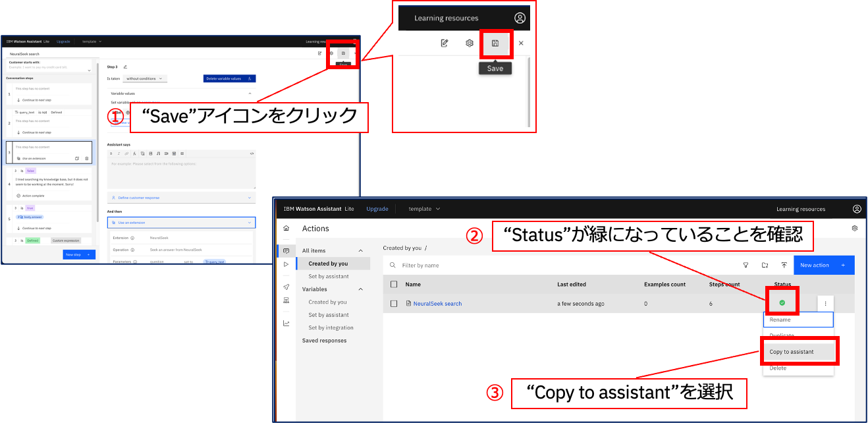Click Learning resources in Actions window header
The width and height of the screenshot is (868, 423).
tap(801, 209)
